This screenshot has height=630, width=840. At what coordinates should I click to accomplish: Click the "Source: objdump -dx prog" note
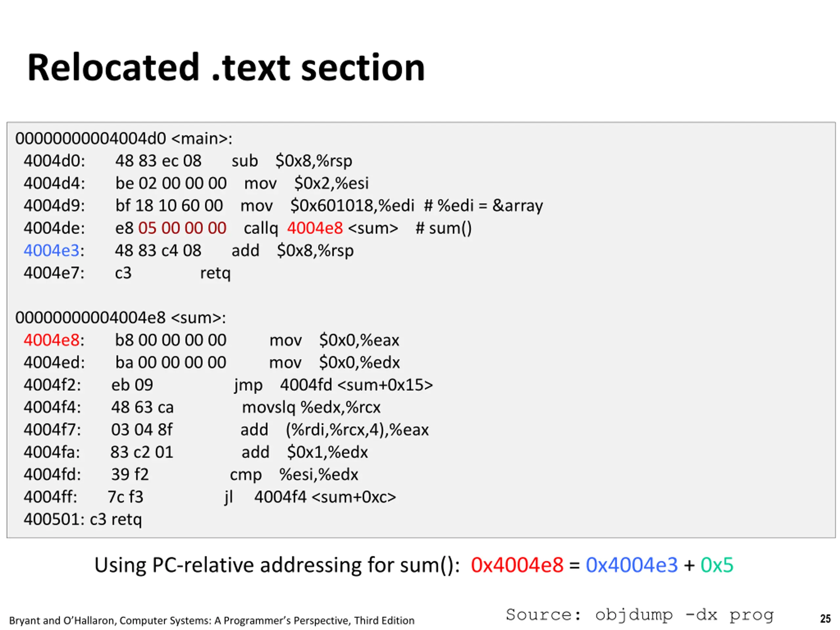coord(640,615)
